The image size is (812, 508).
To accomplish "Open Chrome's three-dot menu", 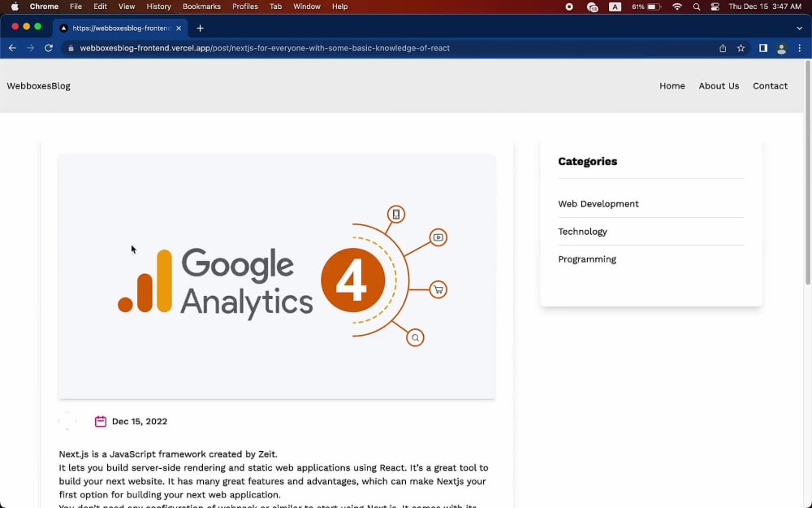I will pyautogui.click(x=800, y=48).
